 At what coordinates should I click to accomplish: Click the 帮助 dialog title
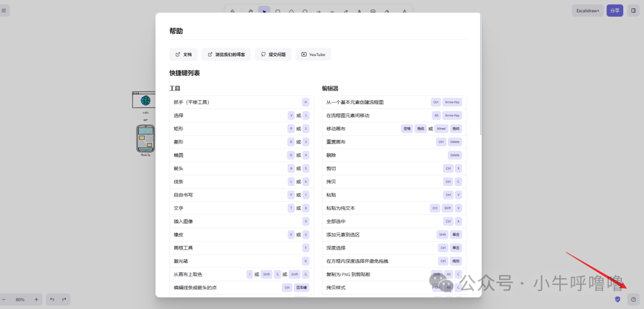click(x=176, y=31)
